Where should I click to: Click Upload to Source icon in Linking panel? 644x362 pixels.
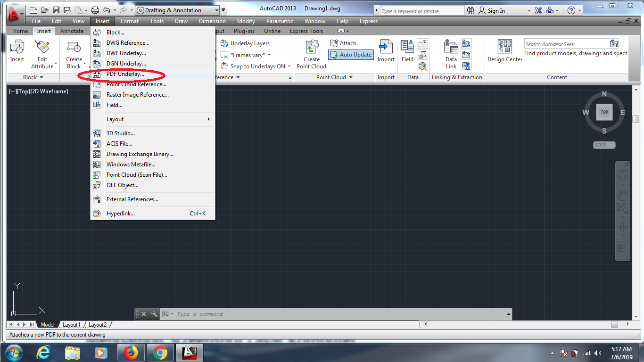(x=466, y=55)
